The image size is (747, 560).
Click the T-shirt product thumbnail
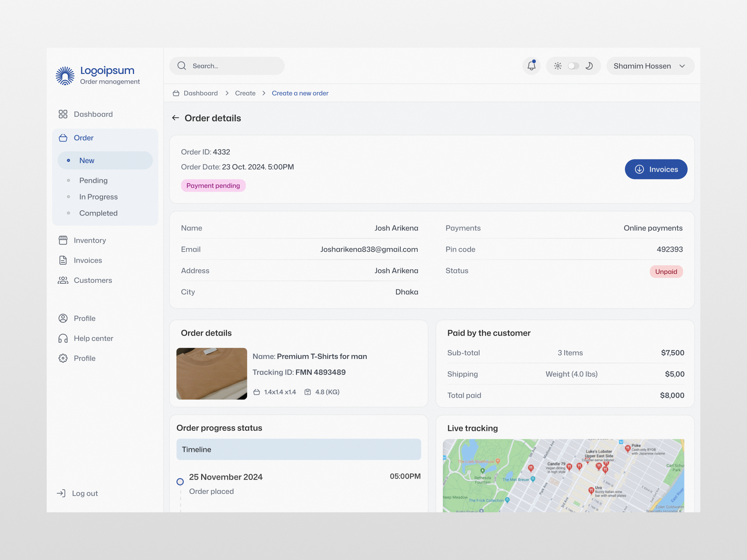coord(212,373)
